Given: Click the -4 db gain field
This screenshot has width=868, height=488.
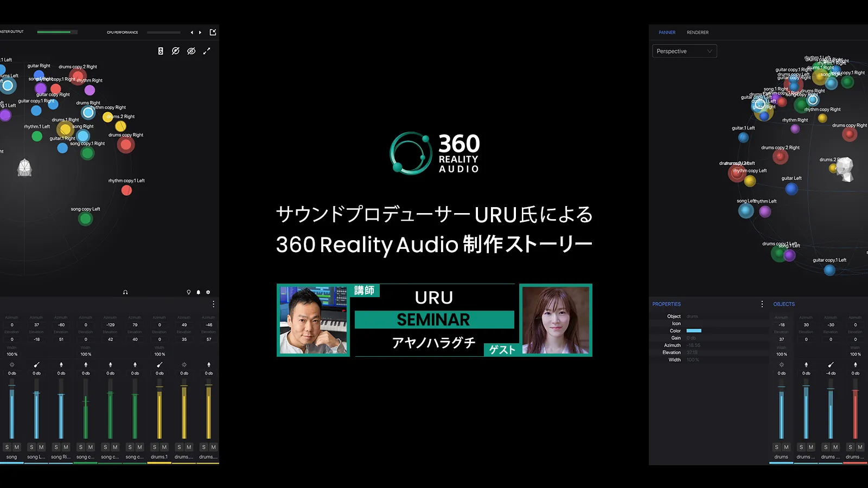Looking at the screenshot, I should tap(831, 373).
